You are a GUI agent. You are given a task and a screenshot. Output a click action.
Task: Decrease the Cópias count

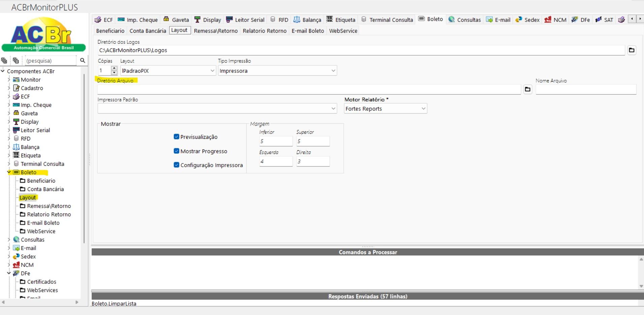pyautogui.click(x=114, y=73)
